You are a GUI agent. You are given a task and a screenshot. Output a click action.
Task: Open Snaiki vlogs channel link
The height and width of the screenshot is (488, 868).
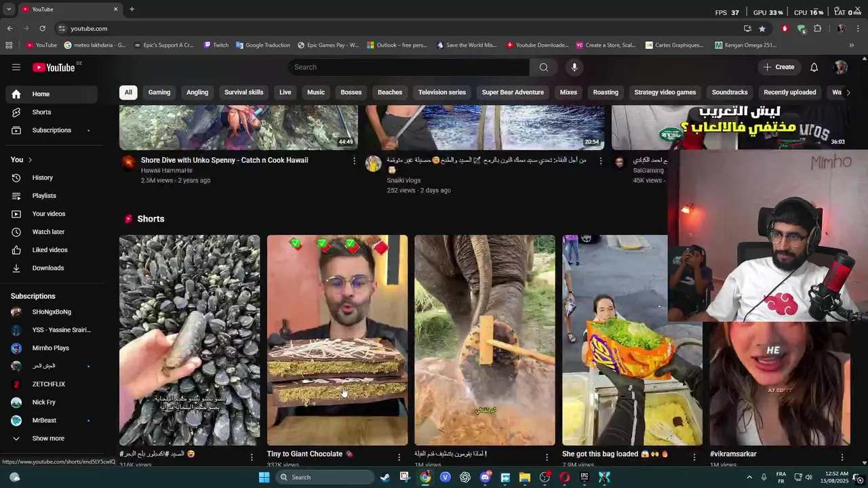coord(404,180)
